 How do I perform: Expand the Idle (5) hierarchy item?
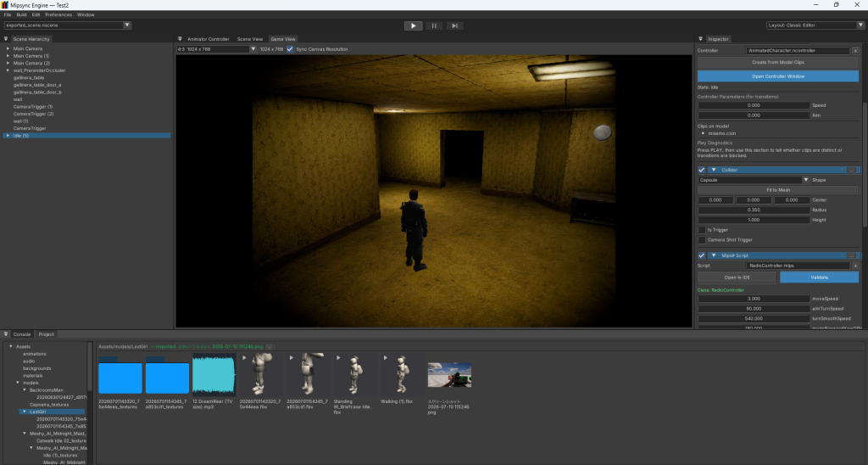8,136
